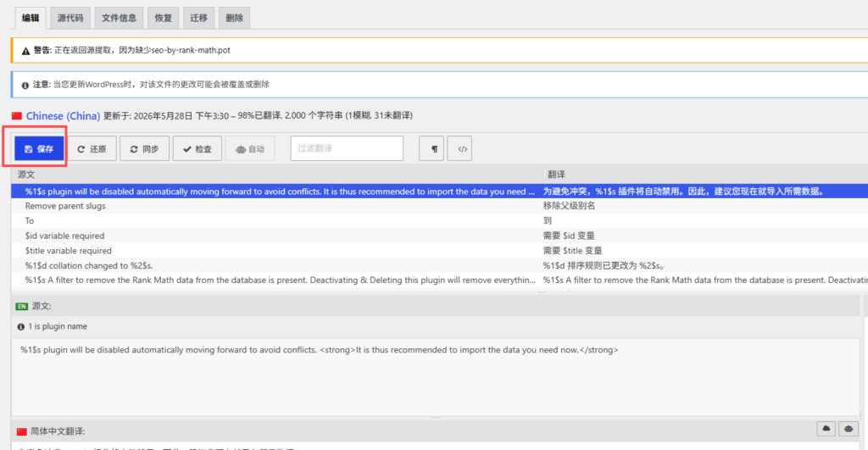This screenshot has width=868, height=450.
Task: Click the translation cell 移除父级别名
Action: [569, 206]
